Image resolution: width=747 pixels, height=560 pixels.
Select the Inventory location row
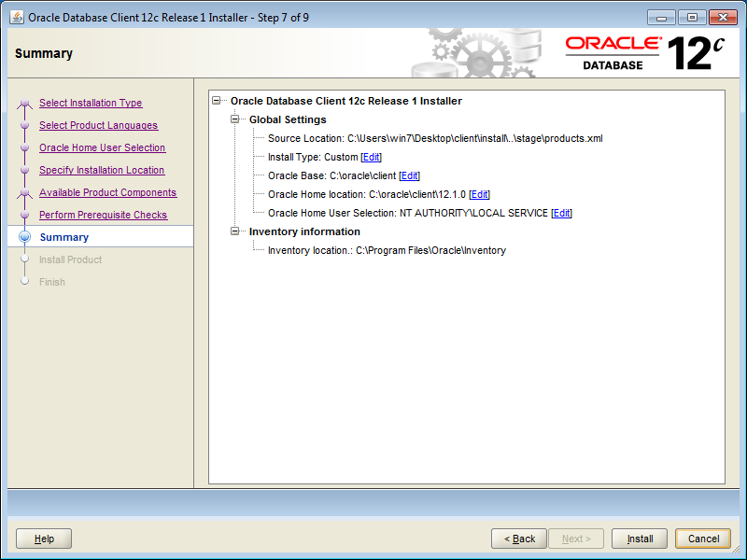pos(387,250)
